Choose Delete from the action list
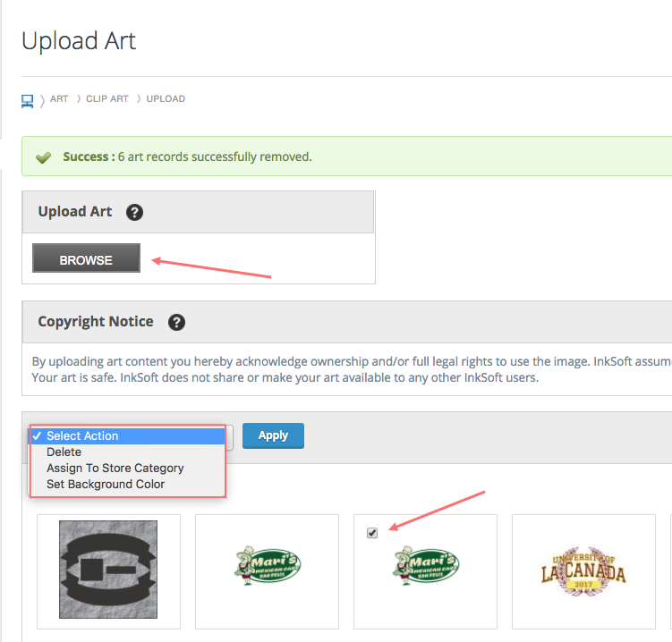672x642 pixels. pyautogui.click(x=64, y=452)
